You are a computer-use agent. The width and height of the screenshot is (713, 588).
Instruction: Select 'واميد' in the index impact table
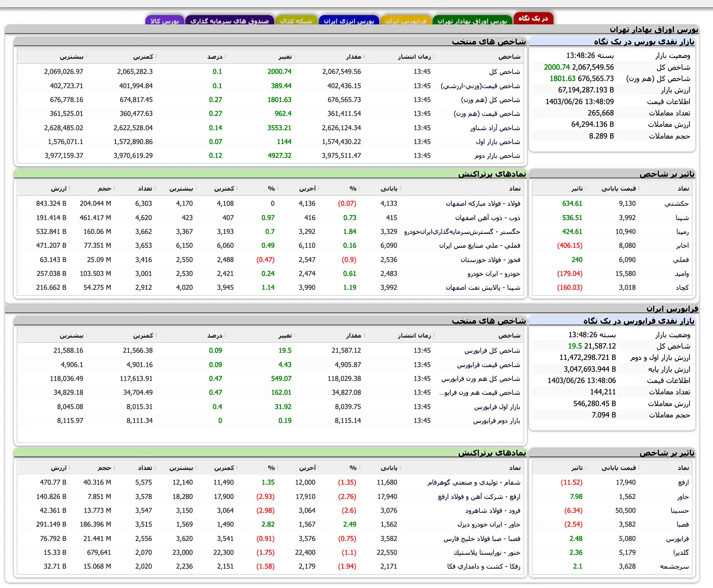coord(682,274)
